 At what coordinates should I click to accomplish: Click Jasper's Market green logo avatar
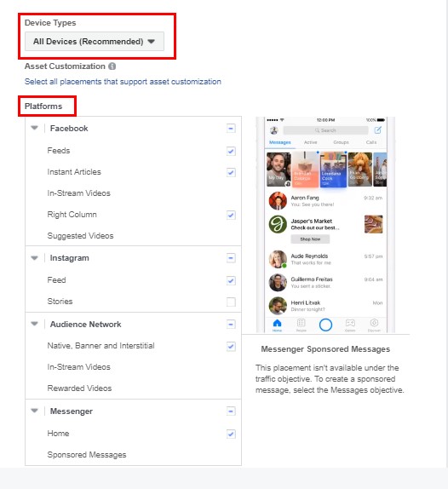(x=278, y=224)
